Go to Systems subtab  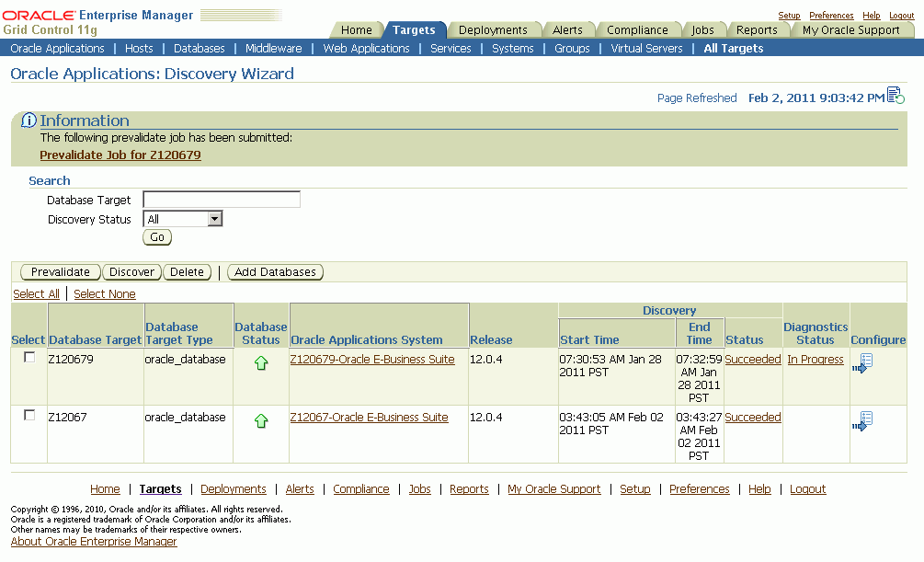[513, 49]
